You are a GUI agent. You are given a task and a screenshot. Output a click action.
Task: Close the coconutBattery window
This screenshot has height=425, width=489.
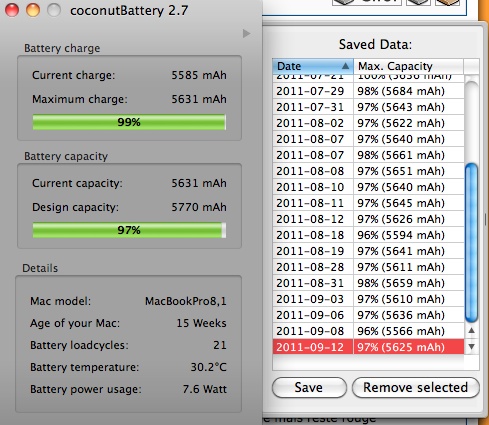pyautogui.click(x=12, y=10)
